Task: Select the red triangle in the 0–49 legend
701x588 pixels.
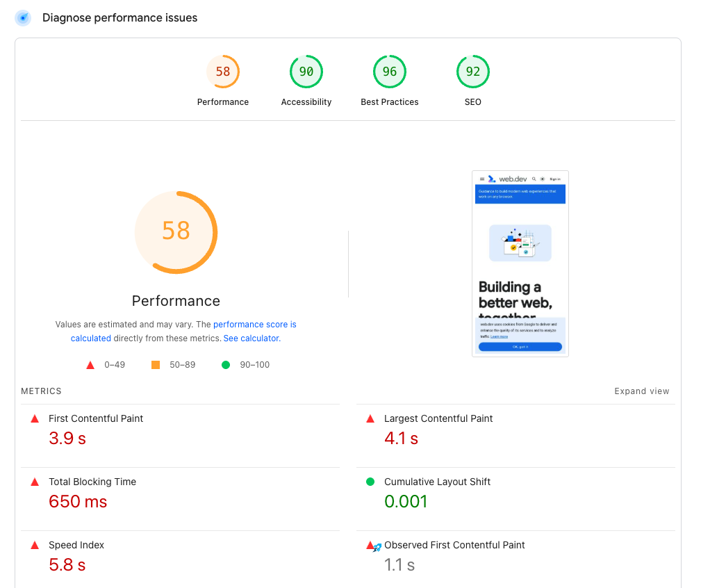Action: (x=89, y=364)
